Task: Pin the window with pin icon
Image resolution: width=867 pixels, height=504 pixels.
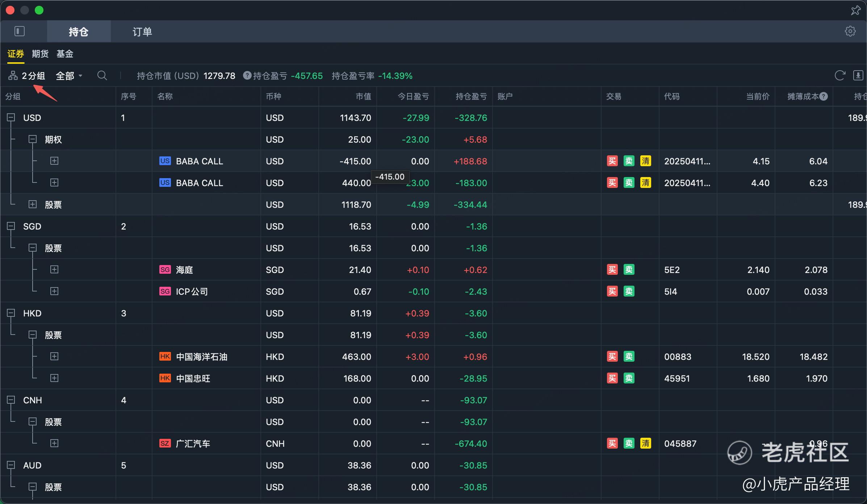Action: pyautogui.click(x=855, y=10)
